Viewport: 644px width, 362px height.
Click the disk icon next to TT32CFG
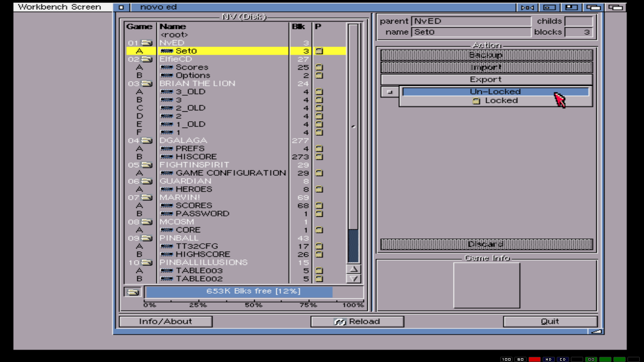pos(166,246)
